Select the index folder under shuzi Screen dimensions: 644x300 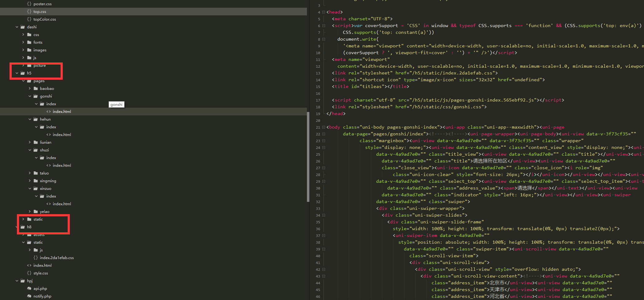pos(51,158)
